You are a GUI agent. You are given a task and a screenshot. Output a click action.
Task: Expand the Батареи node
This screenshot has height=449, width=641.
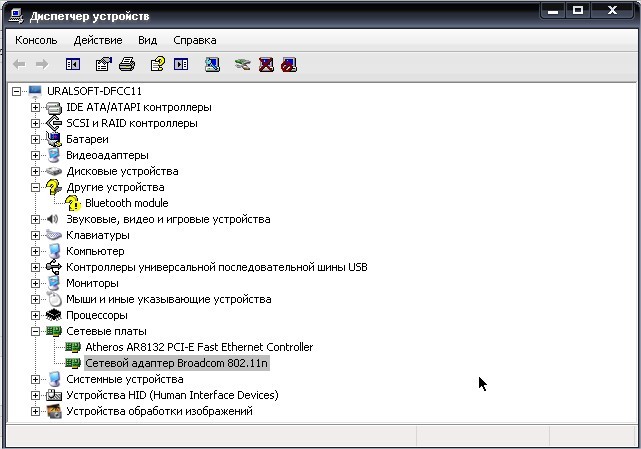pos(35,139)
